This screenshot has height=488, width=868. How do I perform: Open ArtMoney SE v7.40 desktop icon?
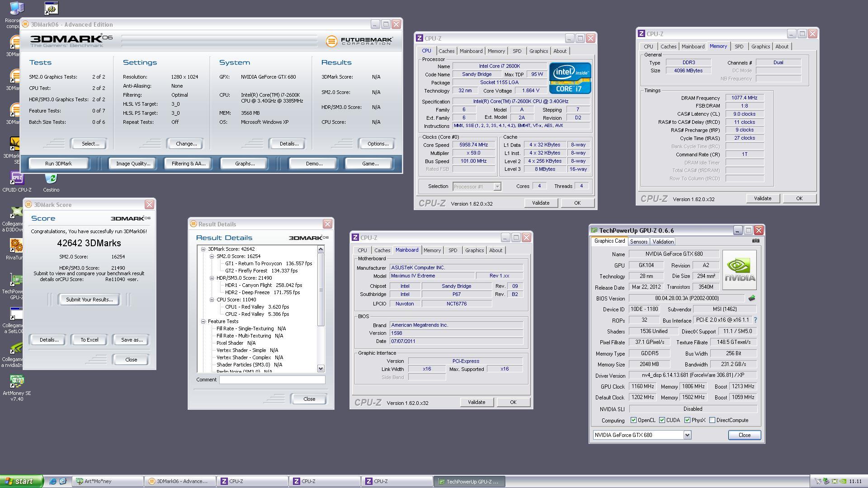pyautogui.click(x=17, y=388)
